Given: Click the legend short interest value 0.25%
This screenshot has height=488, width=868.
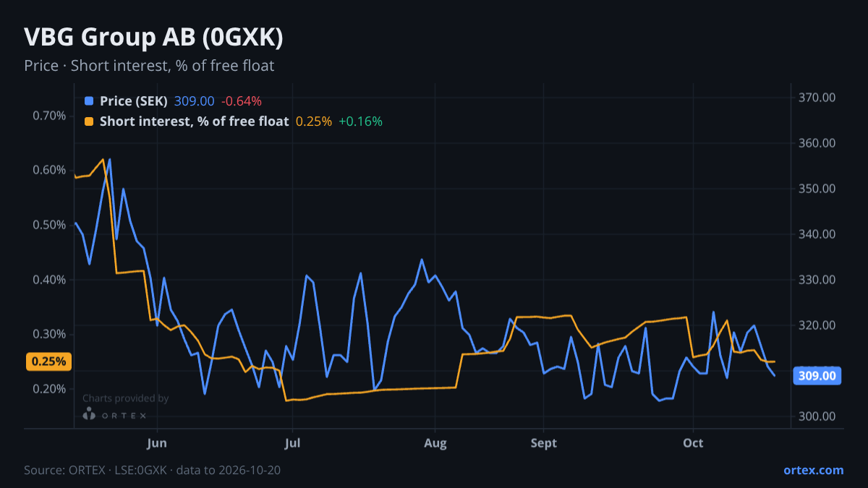Looking at the screenshot, I should click(314, 121).
